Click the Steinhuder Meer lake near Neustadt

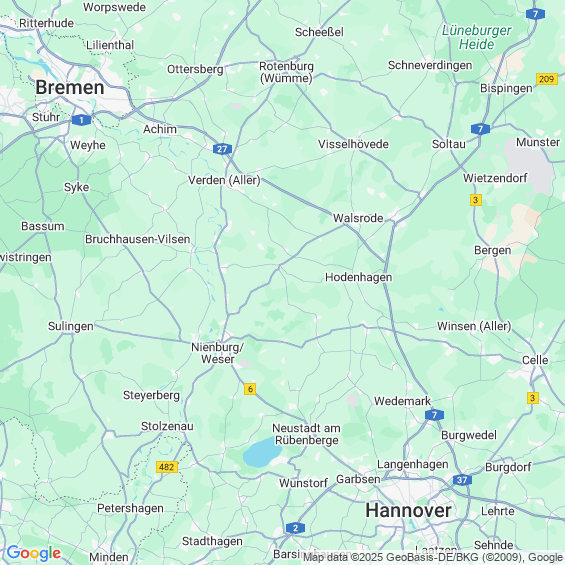point(262,453)
